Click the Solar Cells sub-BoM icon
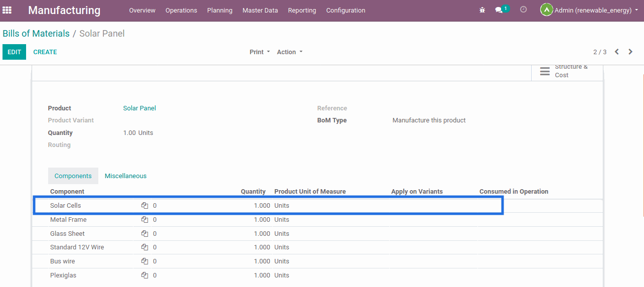 click(x=144, y=206)
